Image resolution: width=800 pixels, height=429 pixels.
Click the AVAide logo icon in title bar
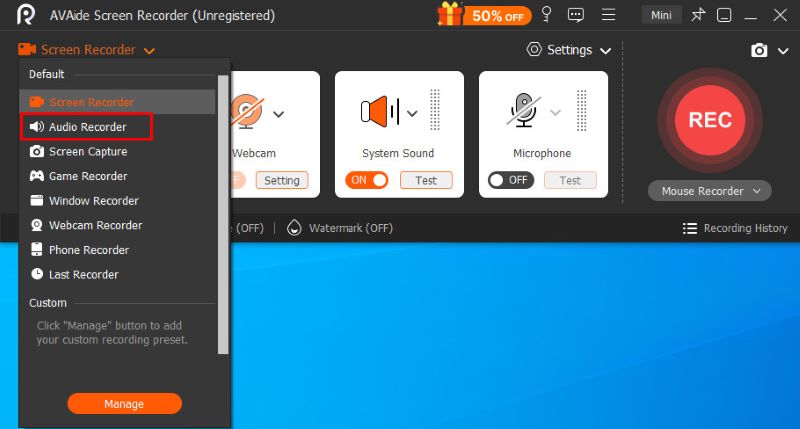tap(26, 15)
